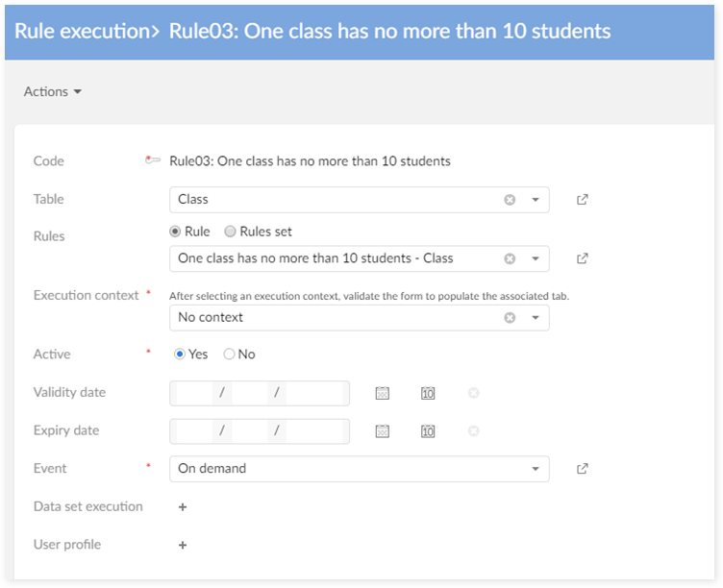Select the Rule radio button

click(175, 232)
